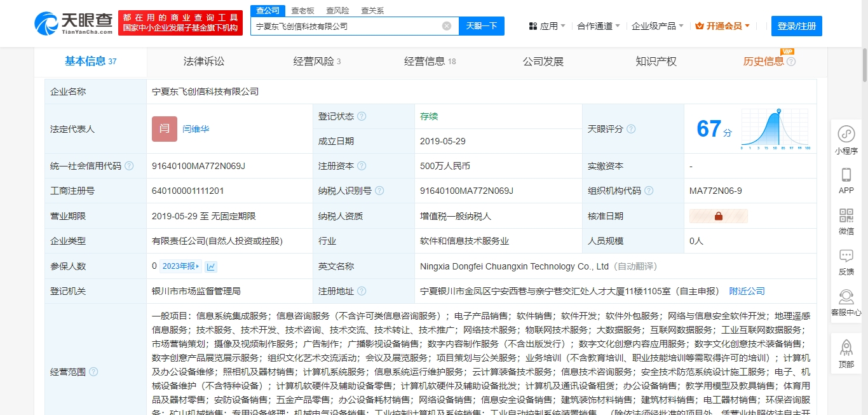Select the 经营信息 tab
This screenshot has height=415, width=868.
430,62
